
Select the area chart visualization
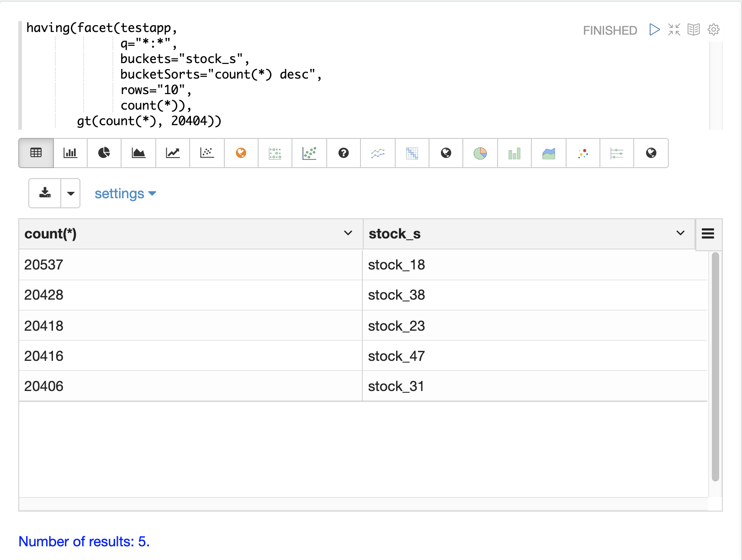(138, 153)
